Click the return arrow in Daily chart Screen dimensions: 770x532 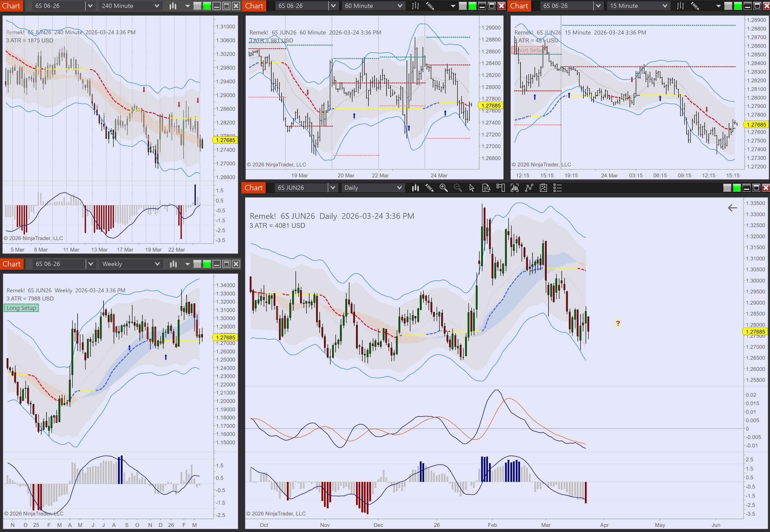(732, 208)
